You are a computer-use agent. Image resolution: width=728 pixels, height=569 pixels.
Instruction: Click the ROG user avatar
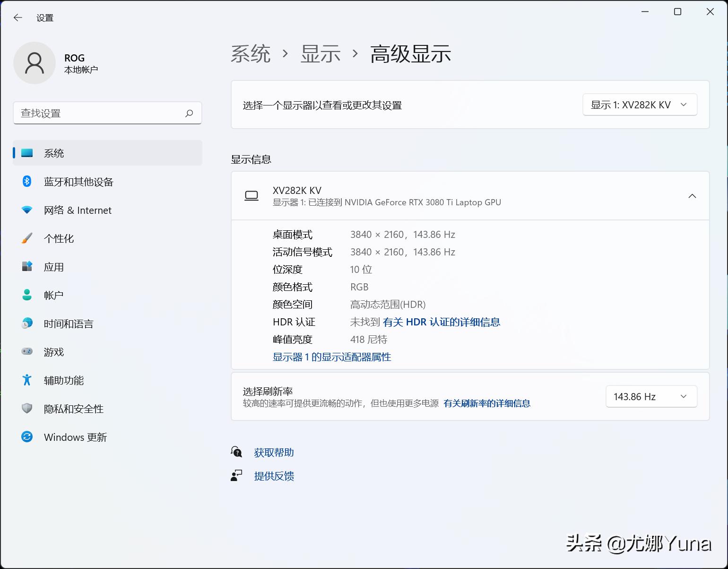coord(35,62)
